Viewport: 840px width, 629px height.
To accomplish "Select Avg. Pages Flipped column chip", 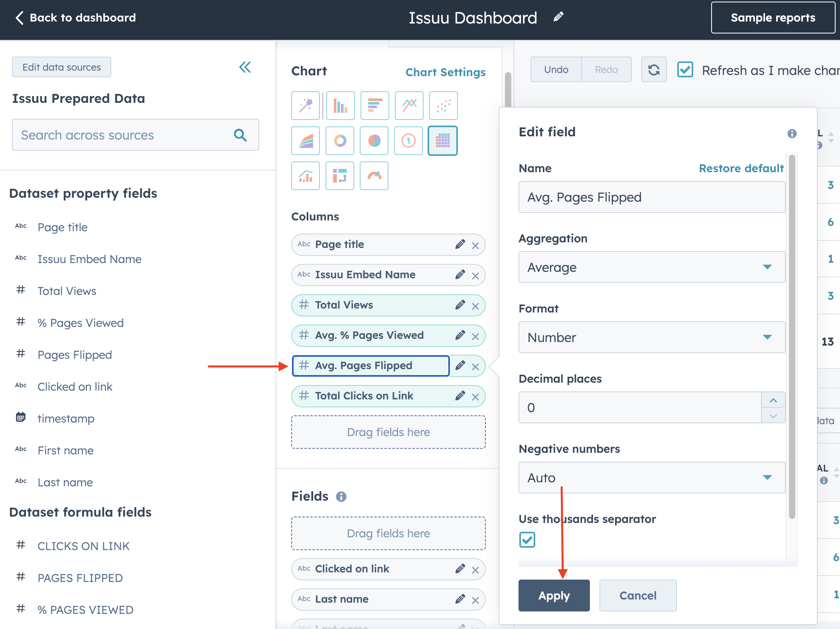I will point(371,366).
